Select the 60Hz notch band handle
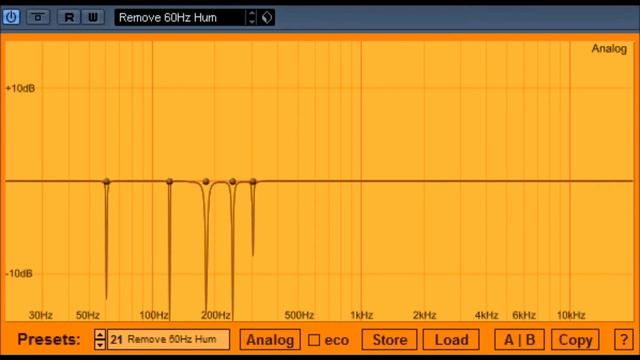The width and height of the screenshot is (640, 360). [107, 181]
